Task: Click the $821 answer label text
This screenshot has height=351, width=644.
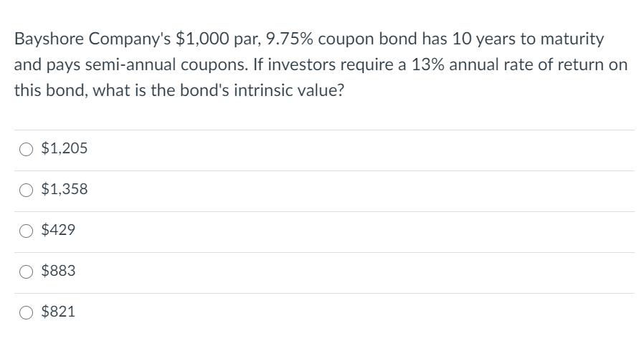Action: pyautogui.click(x=59, y=312)
